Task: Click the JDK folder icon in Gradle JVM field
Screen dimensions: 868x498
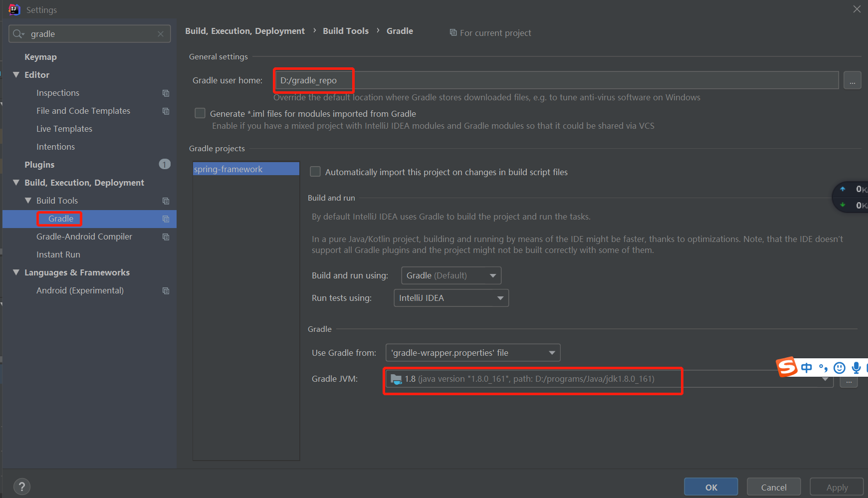Action: [396, 379]
